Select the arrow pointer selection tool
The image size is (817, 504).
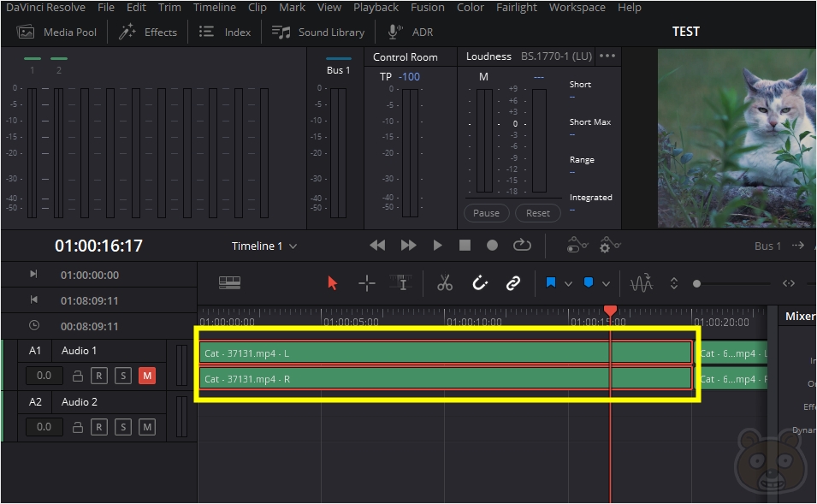pyautogui.click(x=332, y=283)
